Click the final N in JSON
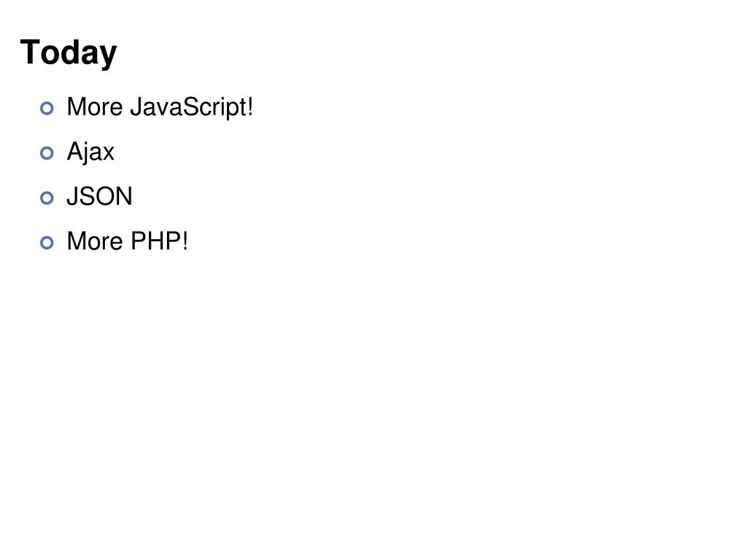The width and height of the screenshot is (747, 560). click(124, 197)
